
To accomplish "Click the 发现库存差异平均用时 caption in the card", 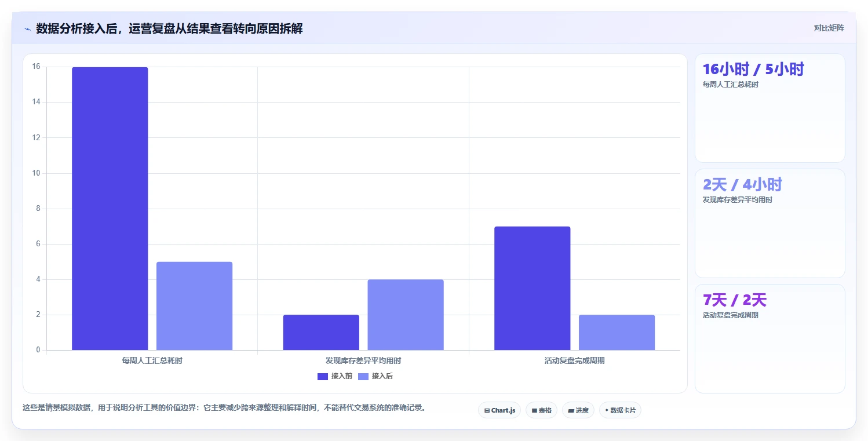I will [x=738, y=200].
